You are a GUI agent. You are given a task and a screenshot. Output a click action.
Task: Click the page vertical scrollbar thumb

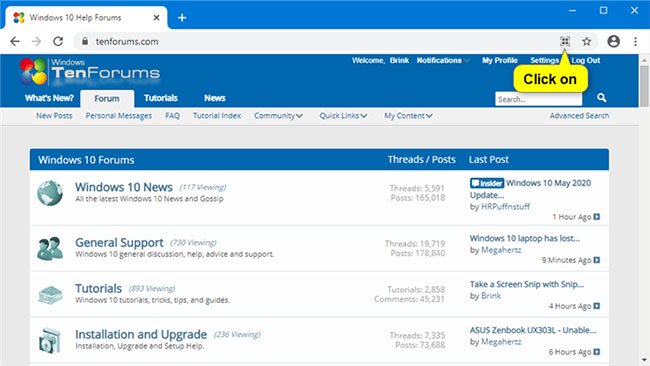[x=644, y=86]
